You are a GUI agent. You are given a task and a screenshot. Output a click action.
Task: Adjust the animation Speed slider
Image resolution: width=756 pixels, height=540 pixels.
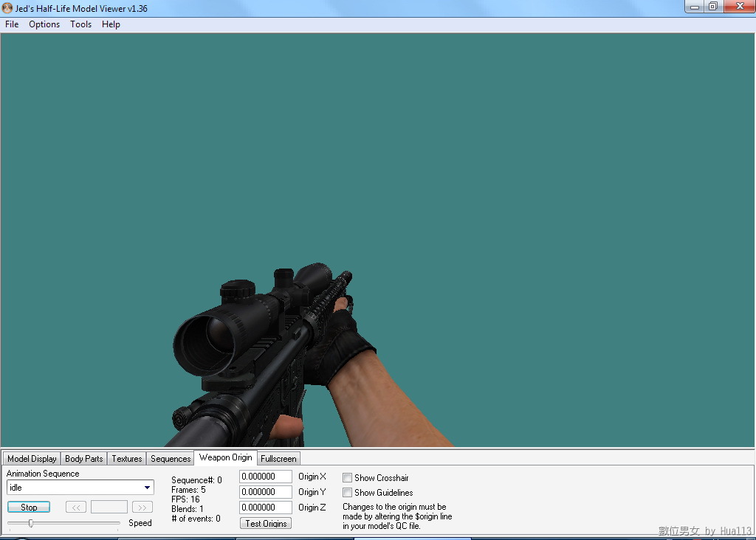(31, 523)
